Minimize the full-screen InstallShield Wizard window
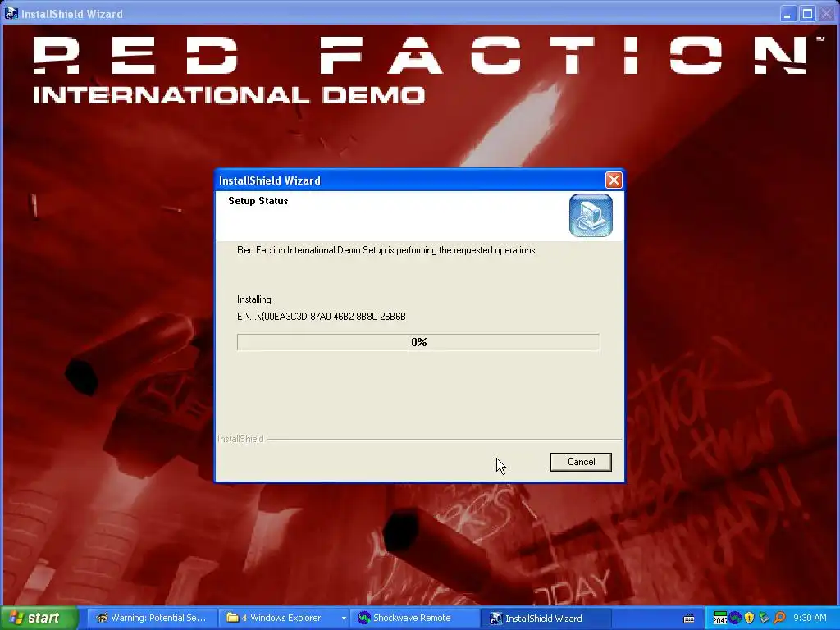This screenshot has width=840, height=630. coord(787,13)
